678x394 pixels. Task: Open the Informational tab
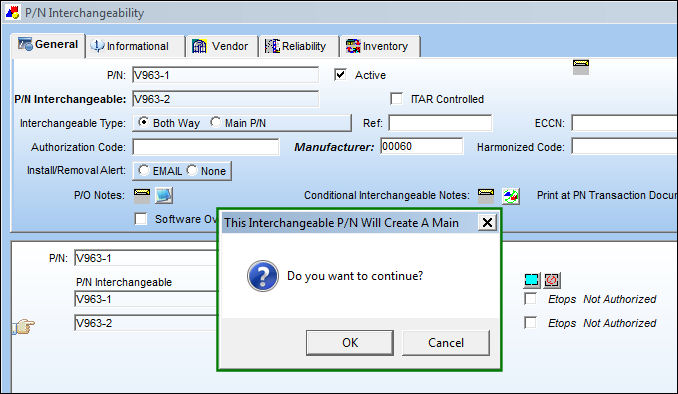[135, 46]
